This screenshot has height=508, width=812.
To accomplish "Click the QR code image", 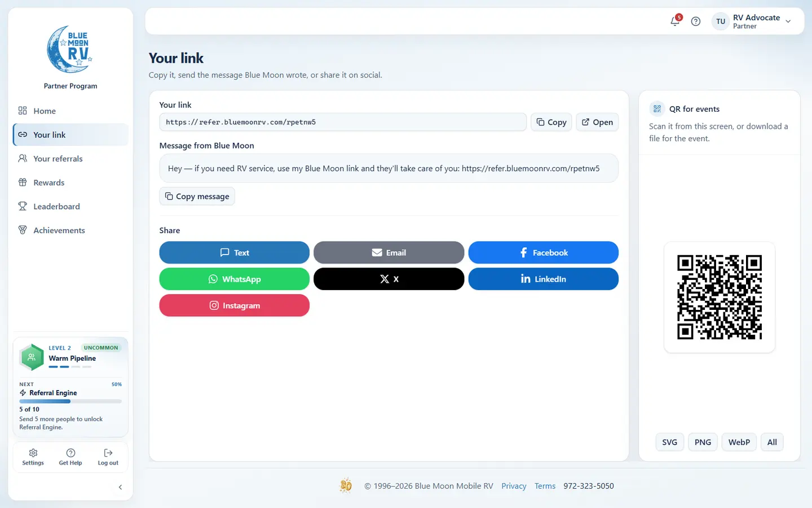I will click(720, 297).
